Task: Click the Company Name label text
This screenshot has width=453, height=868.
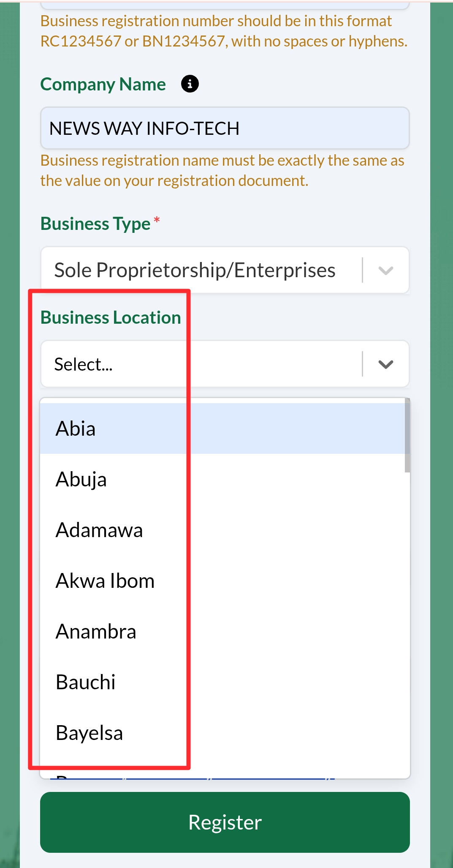Action: pos(103,84)
